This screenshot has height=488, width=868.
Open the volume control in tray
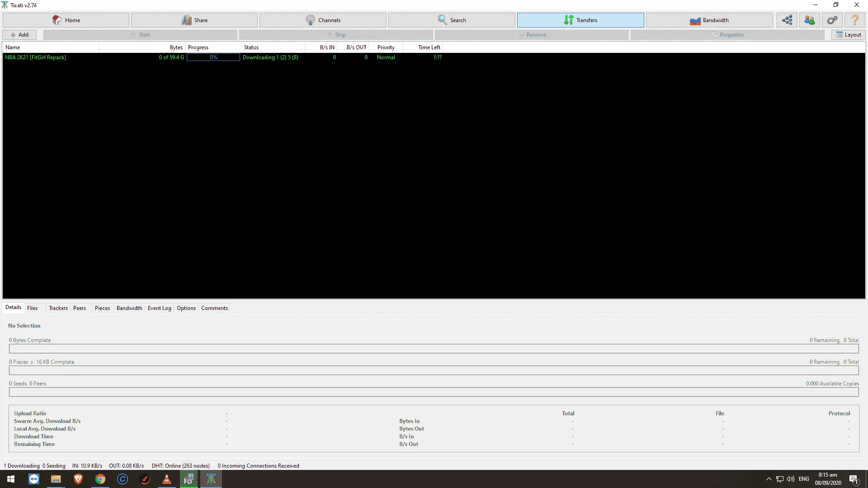click(791, 479)
